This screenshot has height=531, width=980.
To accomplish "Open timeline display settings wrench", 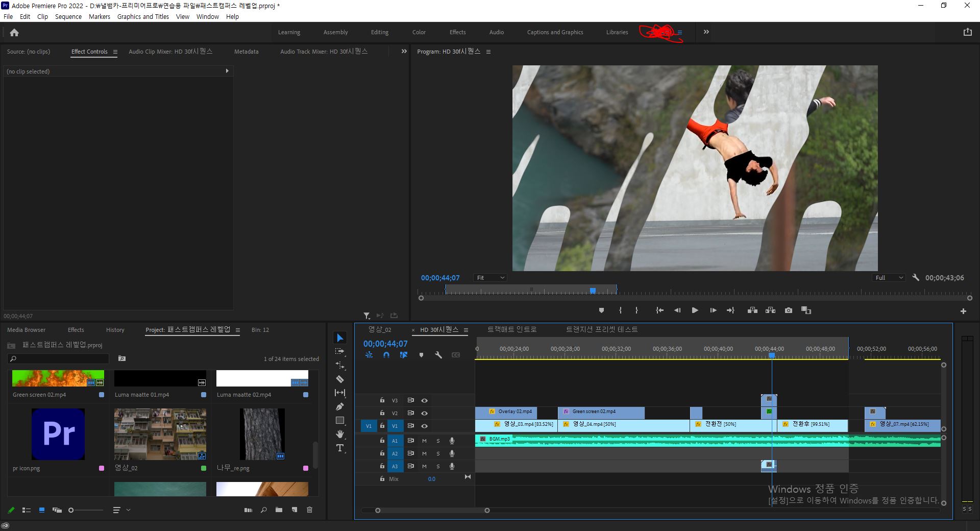I will click(438, 355).
